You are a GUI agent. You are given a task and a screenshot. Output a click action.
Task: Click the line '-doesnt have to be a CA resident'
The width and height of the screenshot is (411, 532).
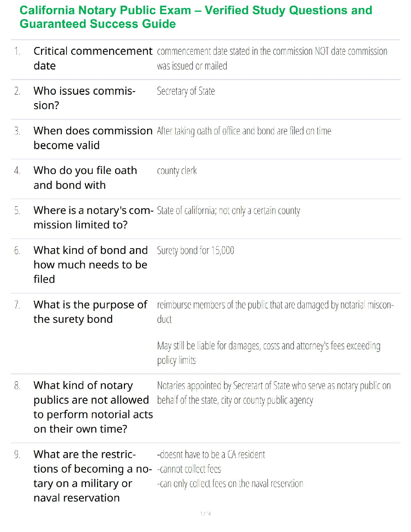[x=211, y=455]
